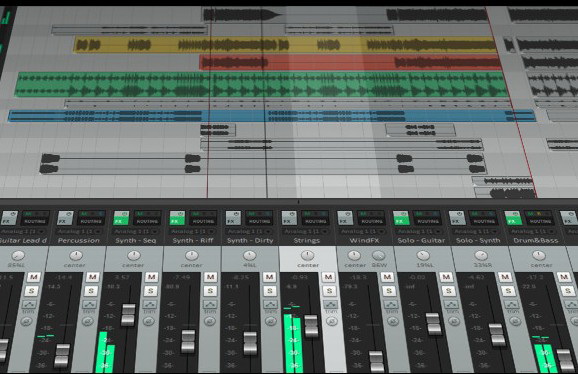Viewport: 578px width, 374px height.
Task: Solo the WindFX channel
Action: 389,291
